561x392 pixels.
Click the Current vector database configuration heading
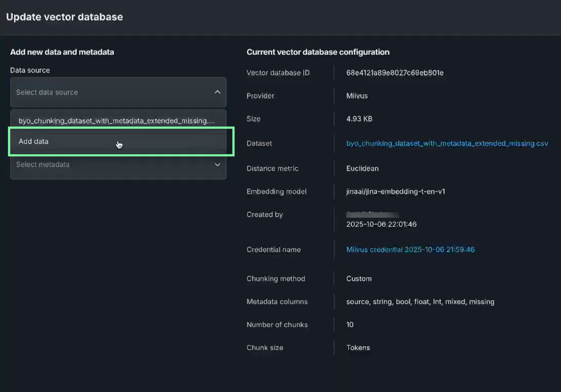point(318,52)
